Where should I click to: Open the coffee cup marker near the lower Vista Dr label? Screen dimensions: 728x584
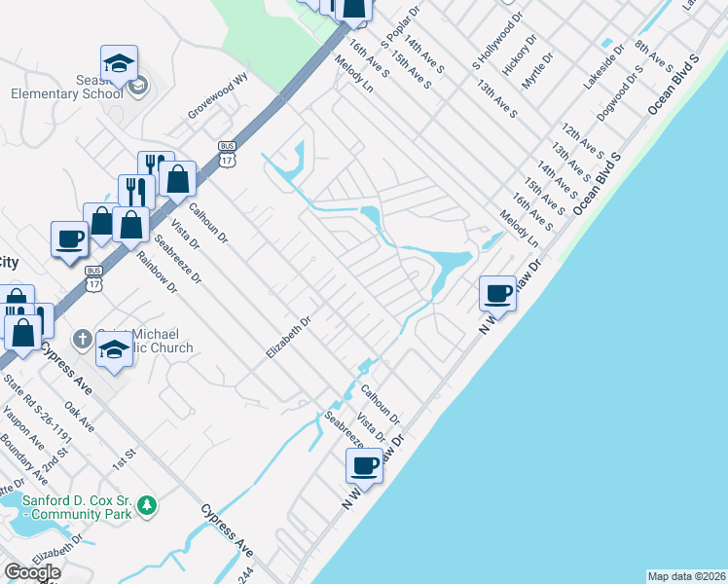point(364,466)
